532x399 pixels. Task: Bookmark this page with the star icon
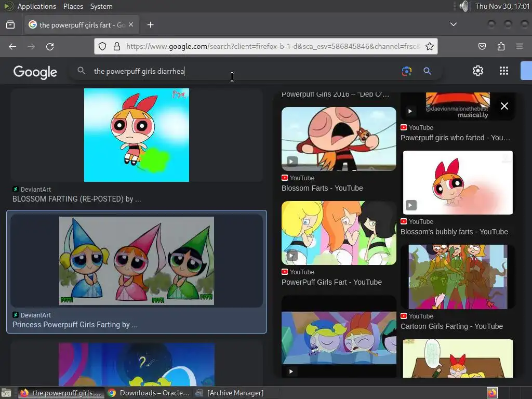(430, 46)
